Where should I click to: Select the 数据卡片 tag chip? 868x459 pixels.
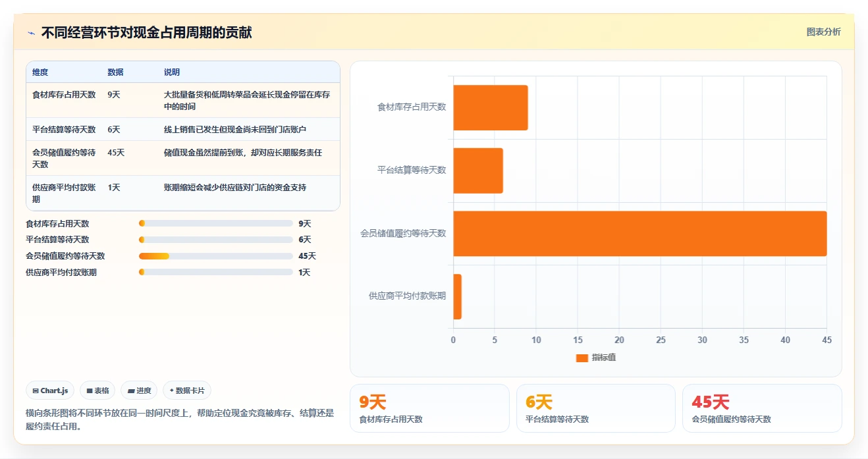tap(186, 391)
